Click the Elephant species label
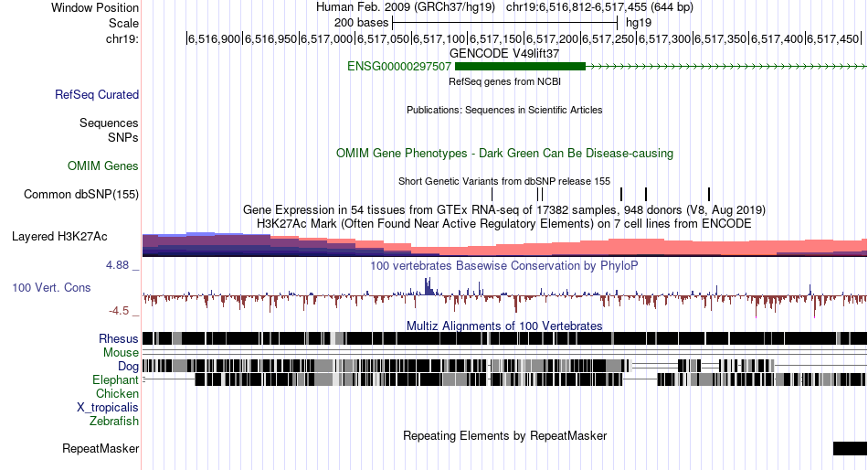This screenshot has height=470, width=868. click(x=115, y=379)
